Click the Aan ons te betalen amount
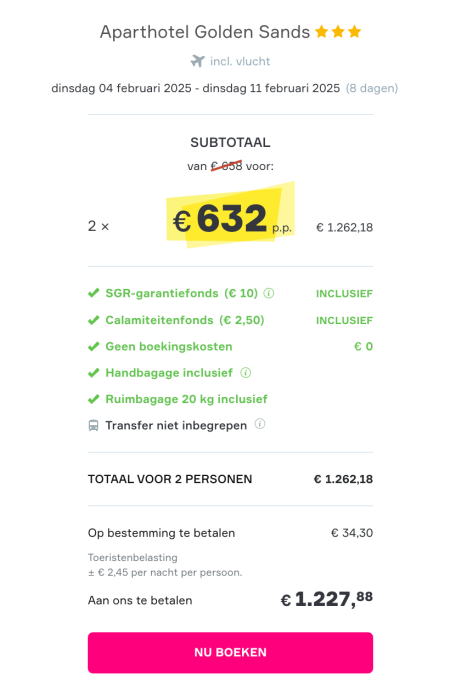This screenshot has height=680, width=450. [327, 599]
